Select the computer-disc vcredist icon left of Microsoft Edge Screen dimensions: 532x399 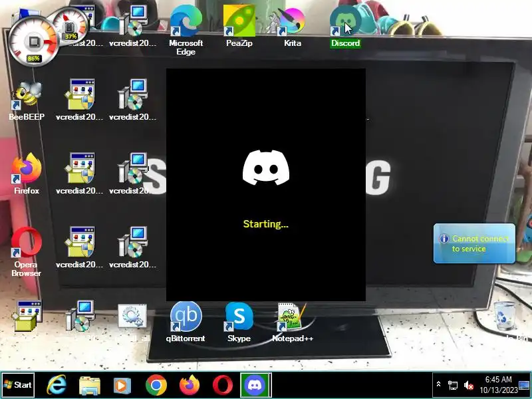[132, 26]
